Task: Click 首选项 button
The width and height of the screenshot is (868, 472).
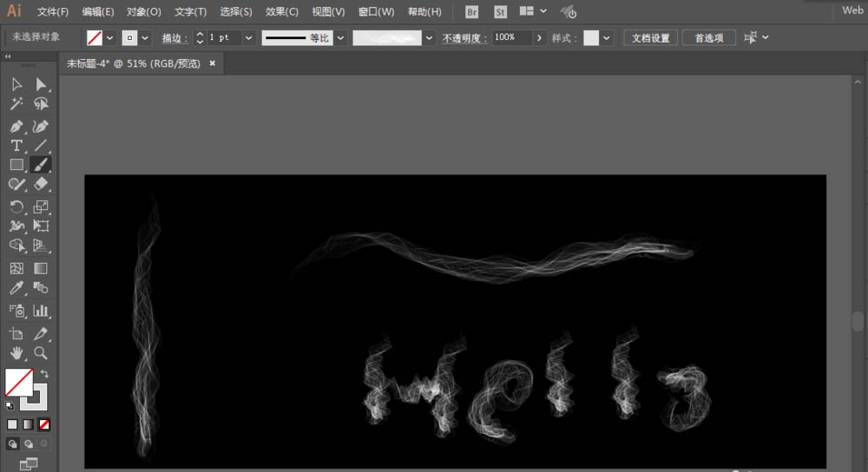Action: (x=709, y=37)
